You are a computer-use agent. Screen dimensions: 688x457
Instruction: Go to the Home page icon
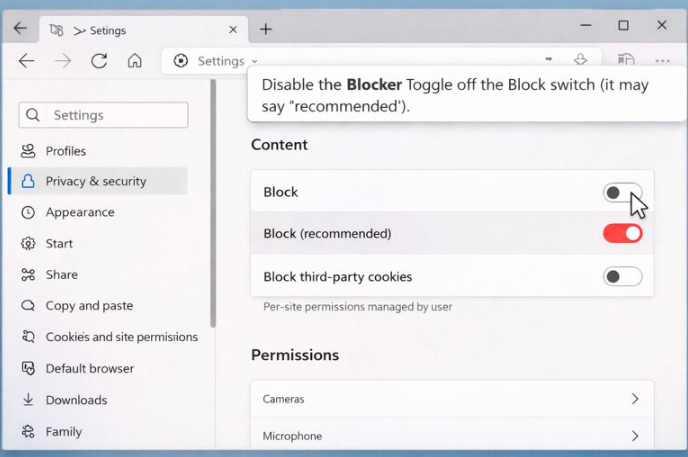(135, 61)
